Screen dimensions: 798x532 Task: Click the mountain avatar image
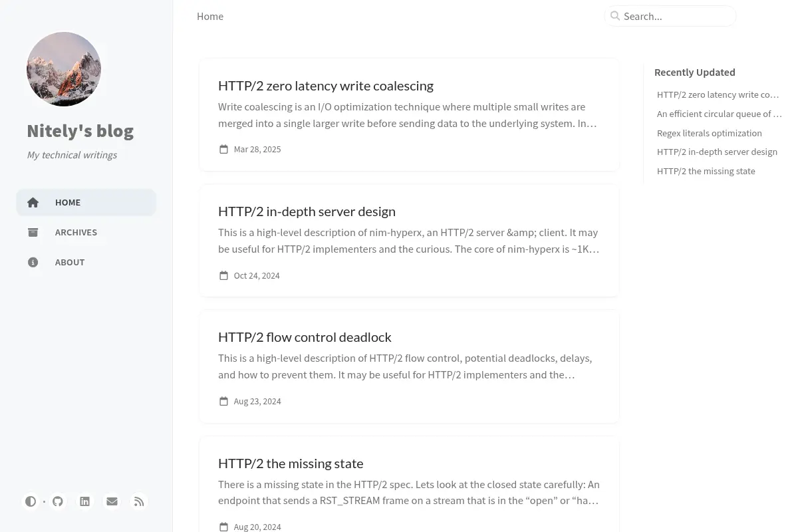tap(64, 69)
